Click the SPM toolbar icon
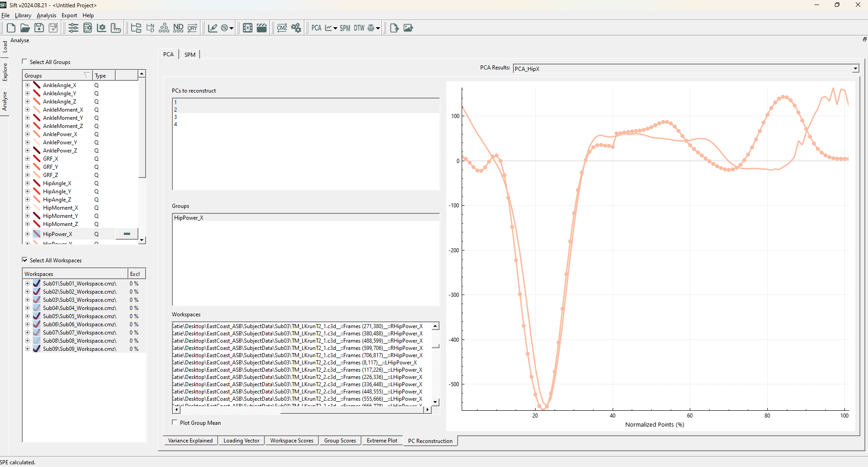The width and height of the screenshot is (868, 467). [345, 28]
